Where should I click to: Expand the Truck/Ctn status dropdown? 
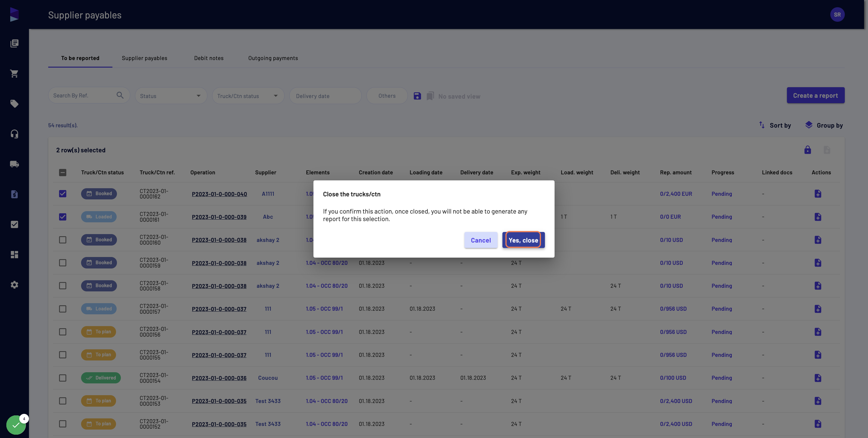pyautogui.click(x=248, y=96)
